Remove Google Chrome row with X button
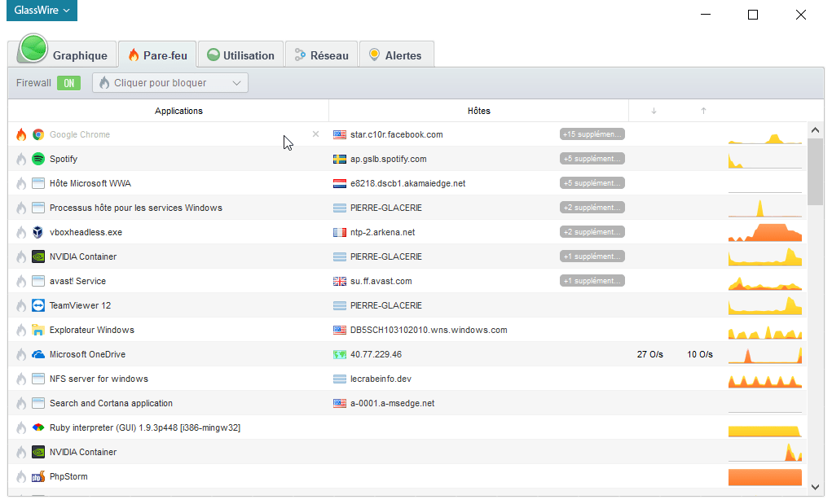Screen dimensions: 832x504 tap(315, 134)
